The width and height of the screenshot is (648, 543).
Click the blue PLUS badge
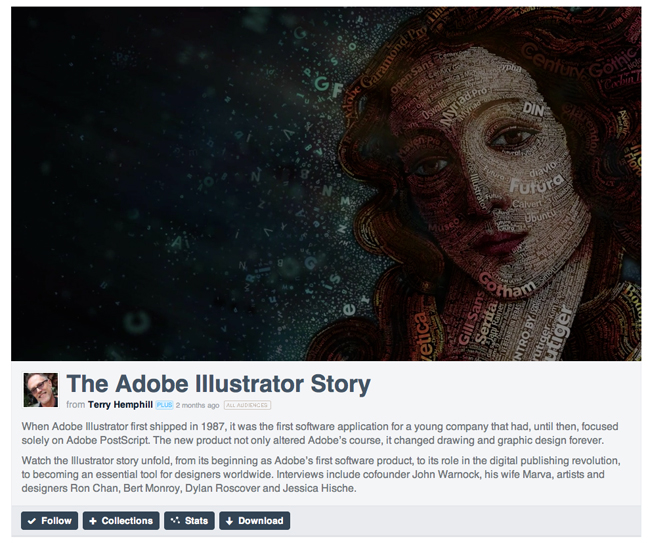164,405
